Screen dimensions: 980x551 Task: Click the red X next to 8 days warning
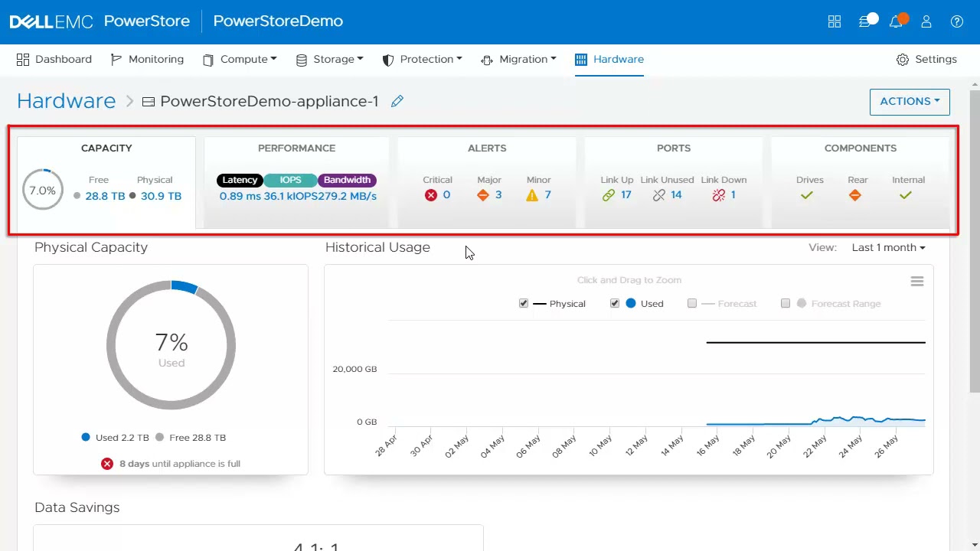click(107, 464)
